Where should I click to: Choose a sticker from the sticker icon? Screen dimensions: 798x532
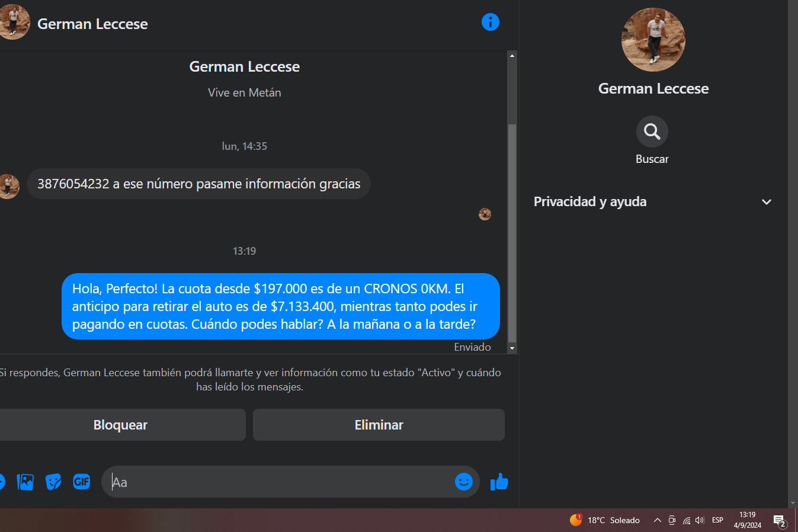53,482
